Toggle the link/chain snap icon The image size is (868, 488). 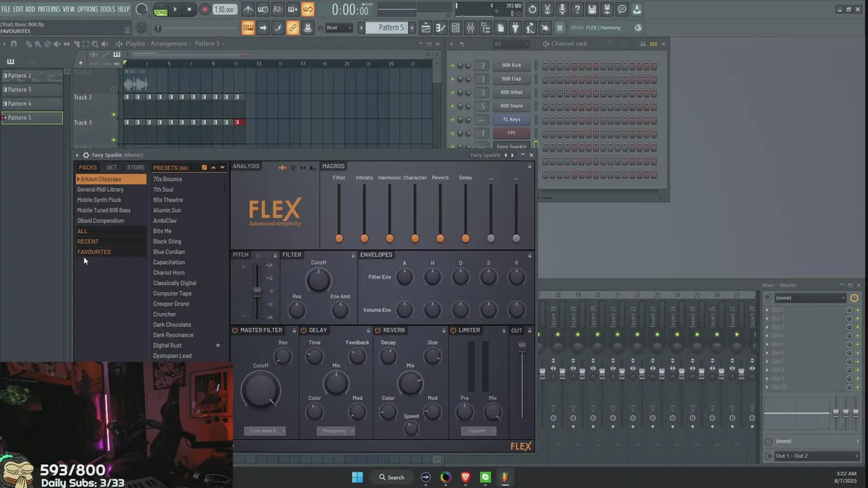click(292, 28)
